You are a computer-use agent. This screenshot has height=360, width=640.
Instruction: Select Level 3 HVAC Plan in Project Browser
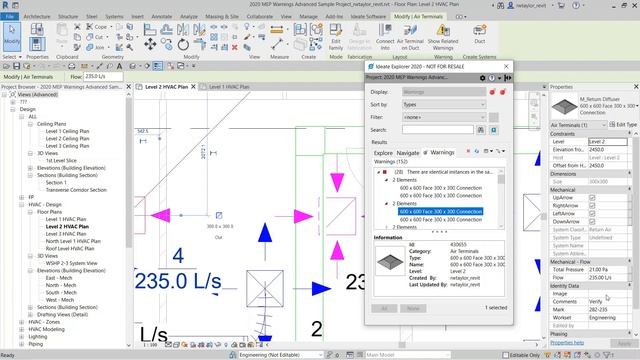coord(66,234)
